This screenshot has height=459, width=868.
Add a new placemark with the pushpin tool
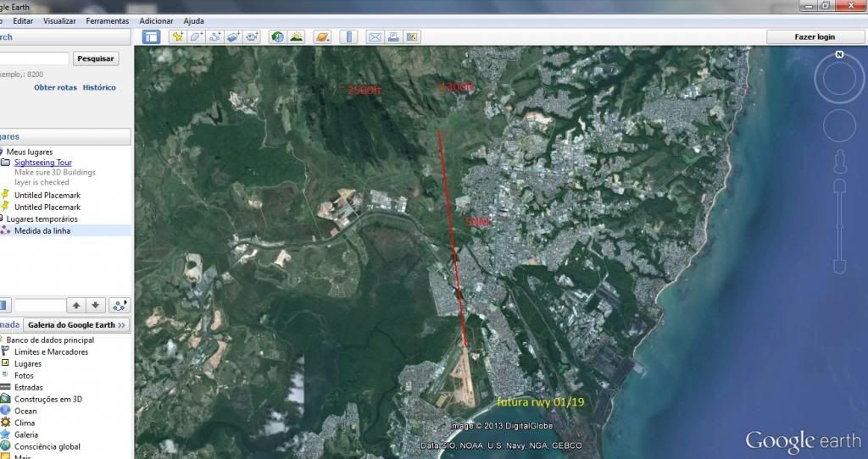pos(178,37)
